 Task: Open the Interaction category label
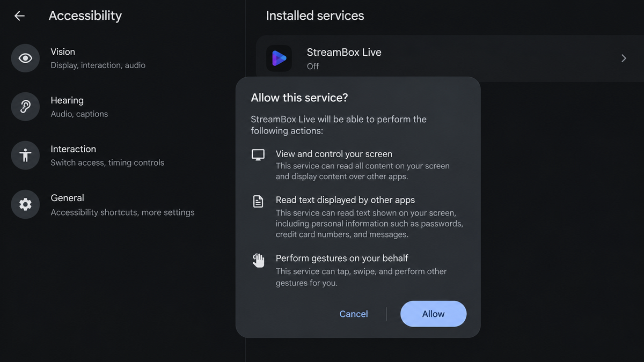pyautogui.click(x=74, y=149)
